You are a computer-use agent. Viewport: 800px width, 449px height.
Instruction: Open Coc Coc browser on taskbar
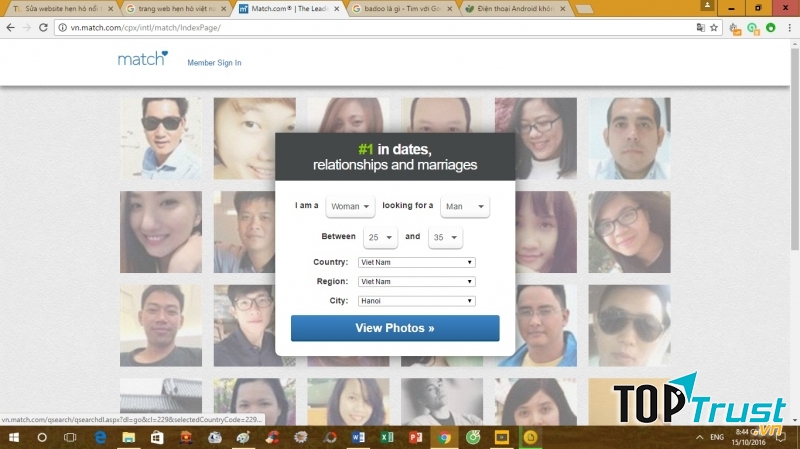click(x=473, y=437)
